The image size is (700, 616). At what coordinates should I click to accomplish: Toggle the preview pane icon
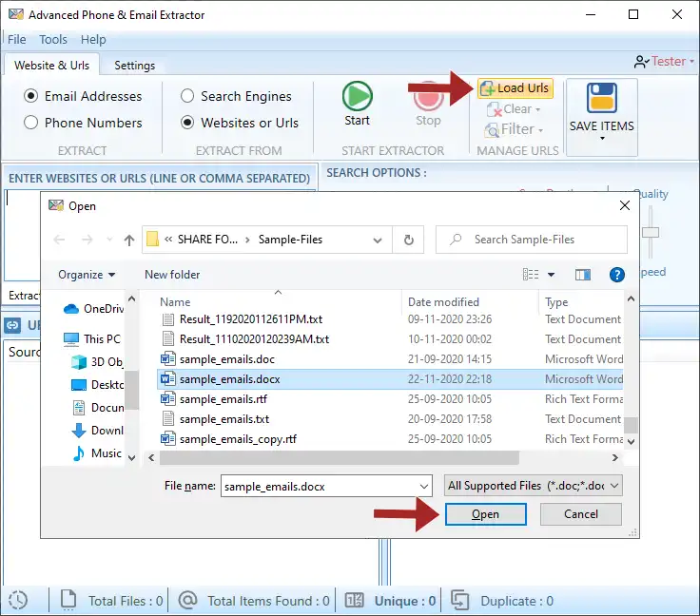[583, 275]
